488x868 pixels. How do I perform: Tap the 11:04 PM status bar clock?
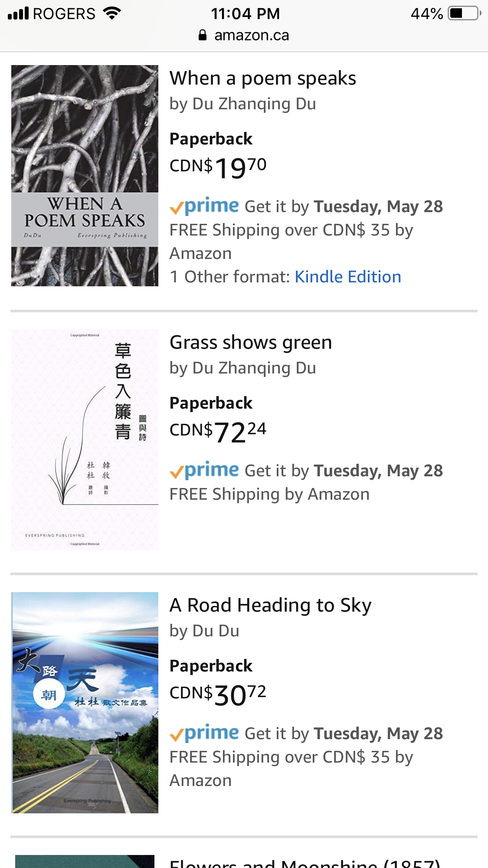(245, 13)
